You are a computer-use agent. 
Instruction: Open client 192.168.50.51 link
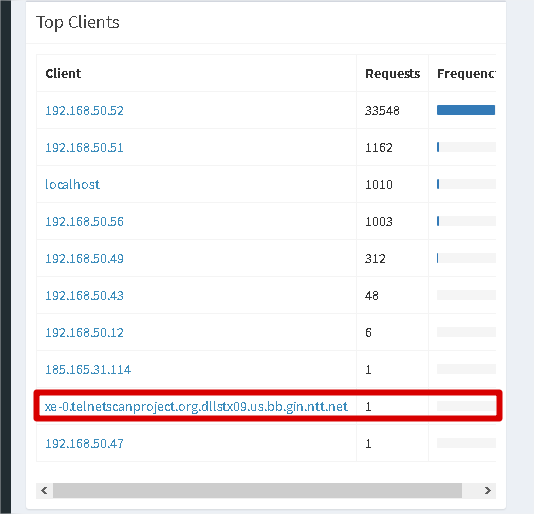[x=84, y=148]
